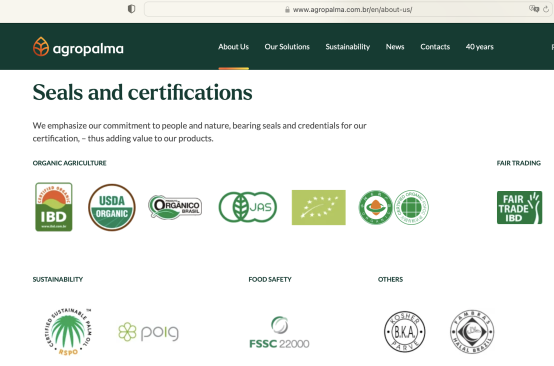Click the Agropalma logo in the header

78,47
